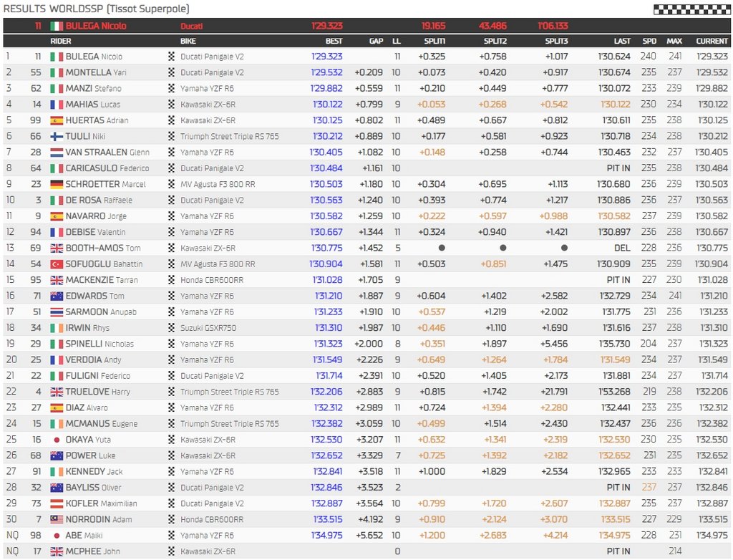The width and height of the screenshot is (733, 560).
Task: Click best lap time 1'29.323 in row 1
Action: coord(326,57)
